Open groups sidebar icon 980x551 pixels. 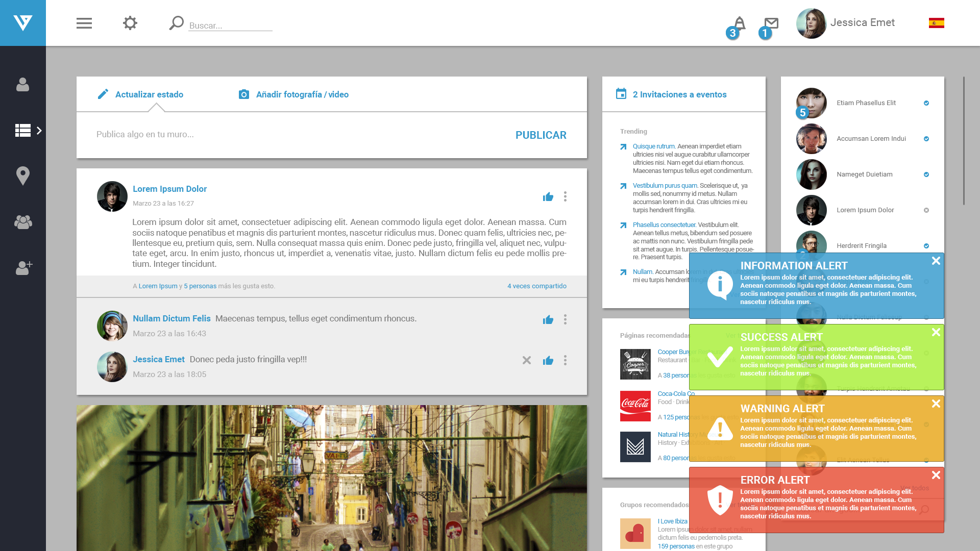[23, 222]
